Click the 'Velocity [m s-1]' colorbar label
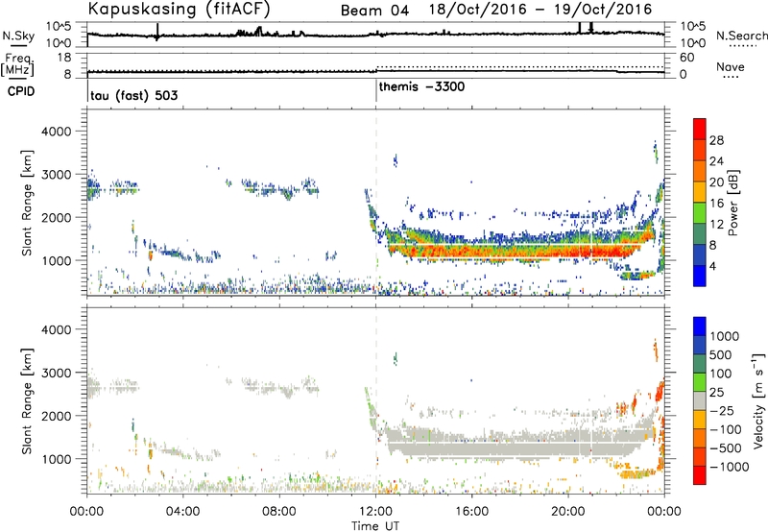The width and height of the screenshot is (768, 532). [x=758, y=400]
